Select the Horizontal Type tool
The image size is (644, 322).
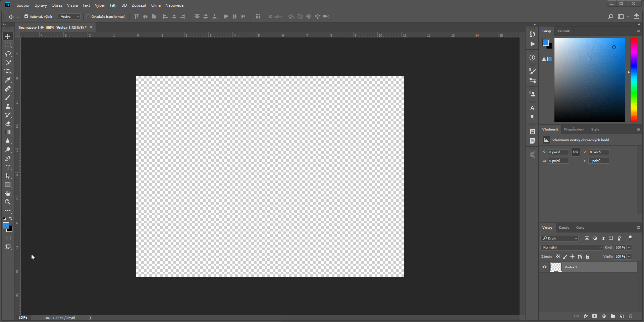pyautogui.click(x=7, y=167)
